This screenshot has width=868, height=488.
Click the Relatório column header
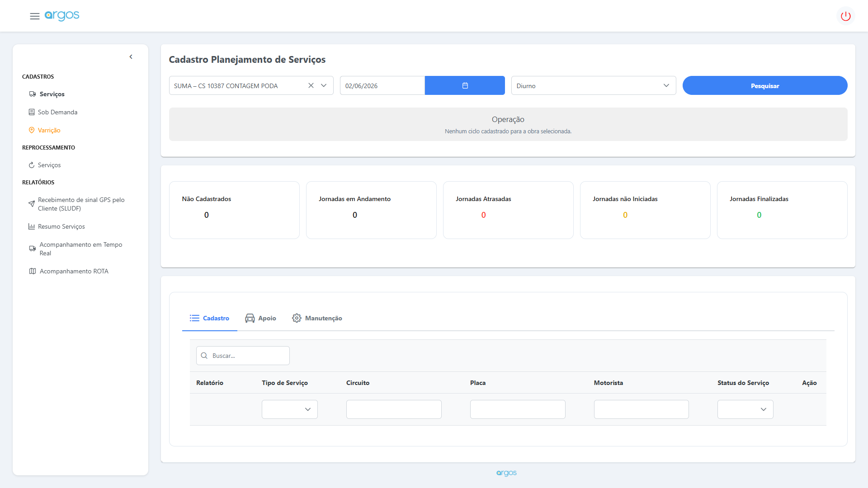[210, 383]
